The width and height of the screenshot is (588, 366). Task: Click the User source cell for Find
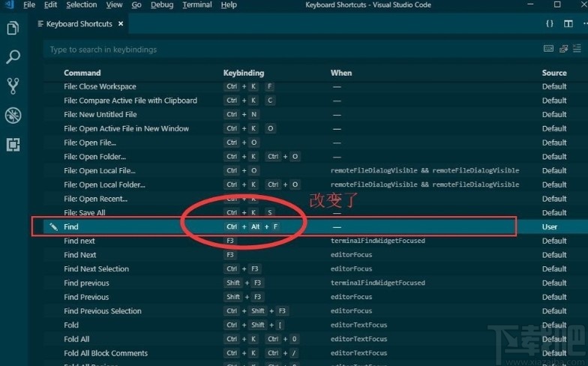[549, 226]
